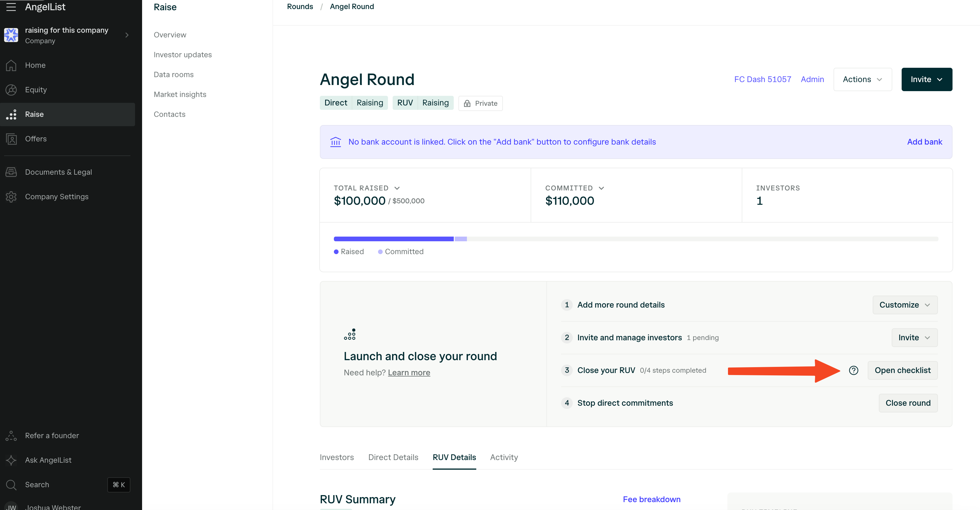Switch to the Direct Details tab

[x=393, y=457]
